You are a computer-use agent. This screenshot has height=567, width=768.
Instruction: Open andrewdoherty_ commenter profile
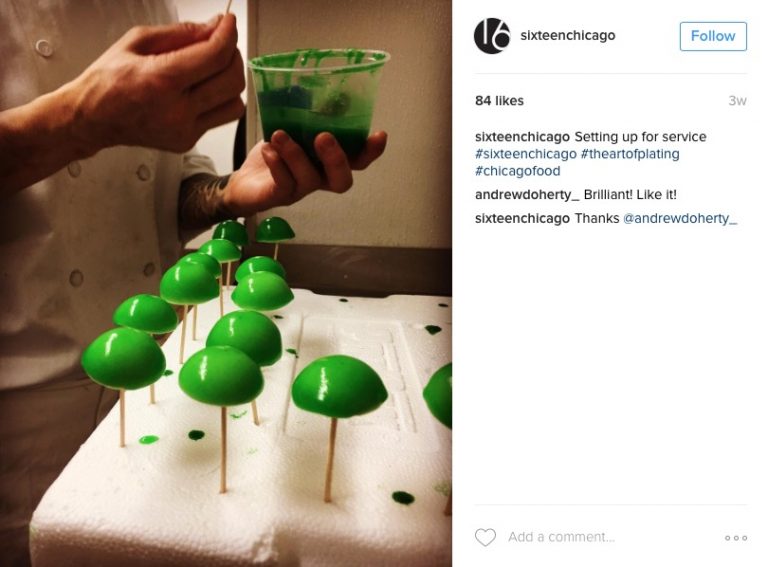pos(527,195)
